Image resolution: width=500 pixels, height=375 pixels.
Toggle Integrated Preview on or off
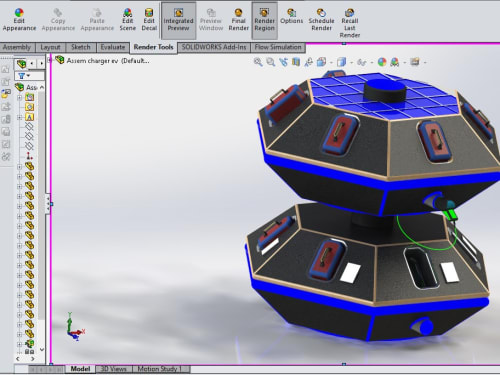178,20
